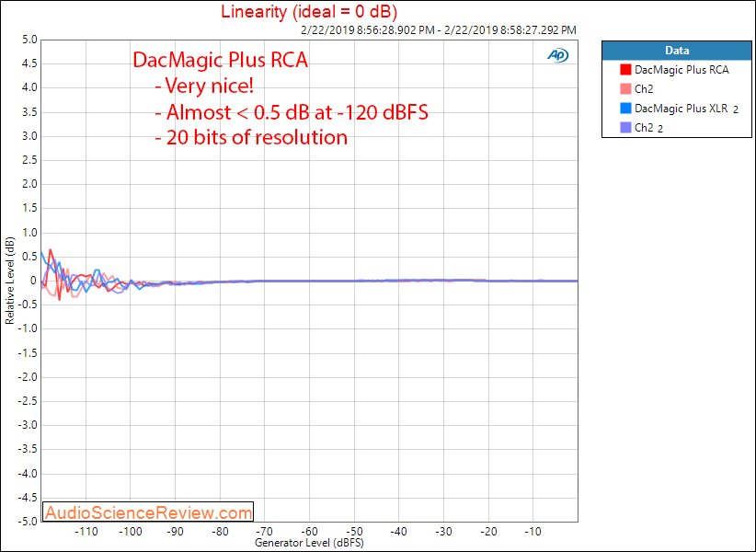Click the '-60' x-axis tick label
The height and width of the screenshot is (552, 756).
coord(310,532)
